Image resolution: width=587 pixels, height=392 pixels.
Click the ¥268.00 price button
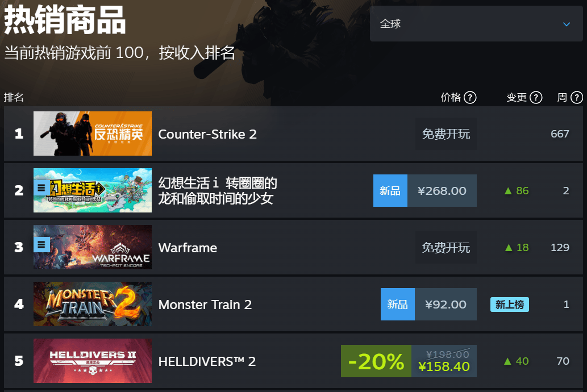(442, 190)
